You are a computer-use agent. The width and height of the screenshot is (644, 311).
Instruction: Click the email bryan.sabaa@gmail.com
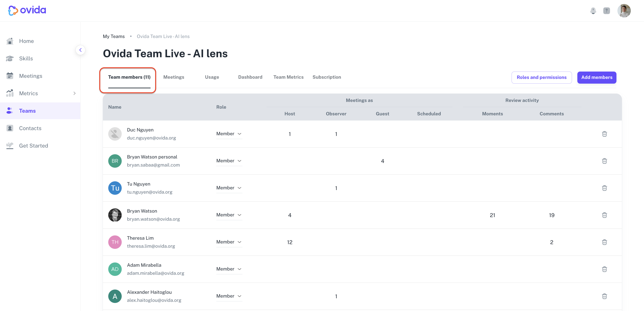153,165
